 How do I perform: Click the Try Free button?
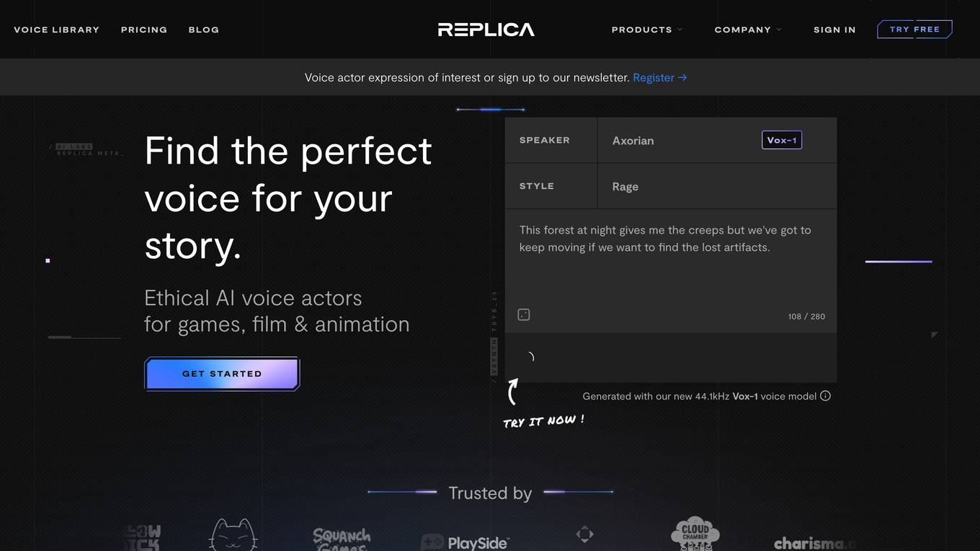[914, 30]
